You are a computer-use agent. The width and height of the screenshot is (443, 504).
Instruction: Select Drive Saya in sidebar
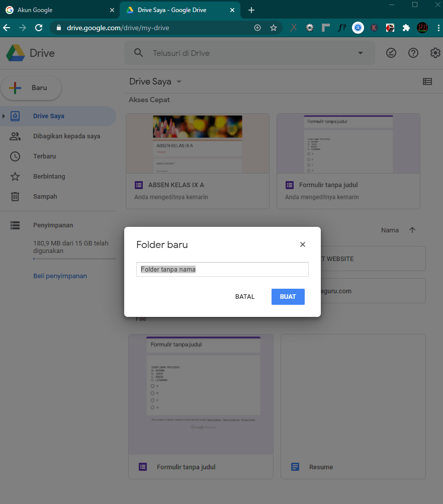58,116
